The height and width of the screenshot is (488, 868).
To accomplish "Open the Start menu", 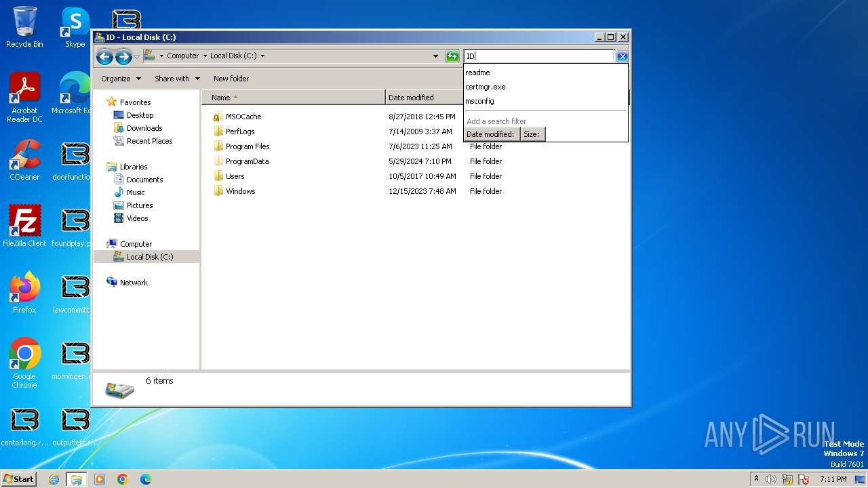I will 19,479.
